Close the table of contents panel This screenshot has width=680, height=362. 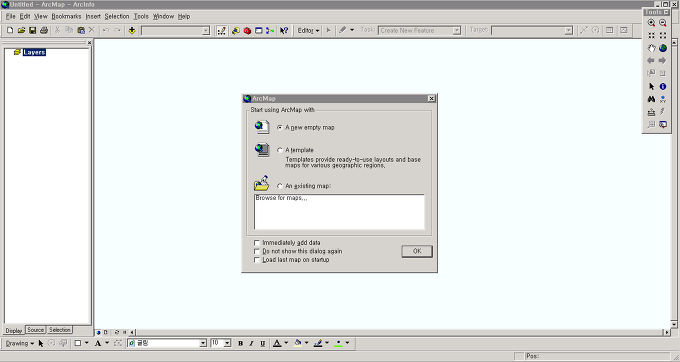[x=89, y=42]
